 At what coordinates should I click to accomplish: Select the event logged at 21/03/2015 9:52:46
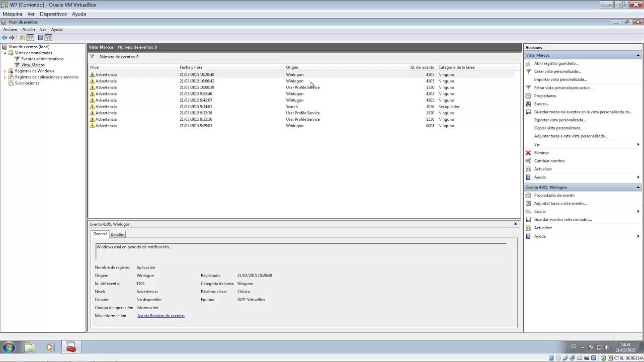tap(302, 94)
